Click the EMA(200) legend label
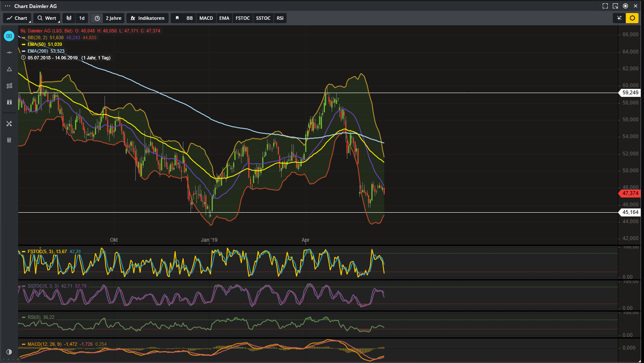644x363 pixels. (x=38, y=51)
